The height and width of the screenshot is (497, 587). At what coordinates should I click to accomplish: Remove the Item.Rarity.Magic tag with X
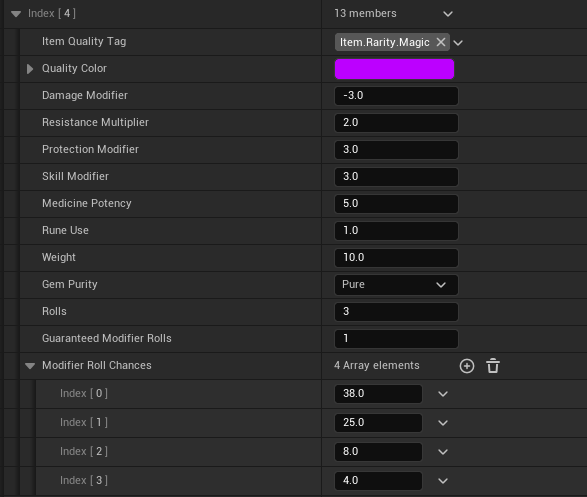click(441, 42)
